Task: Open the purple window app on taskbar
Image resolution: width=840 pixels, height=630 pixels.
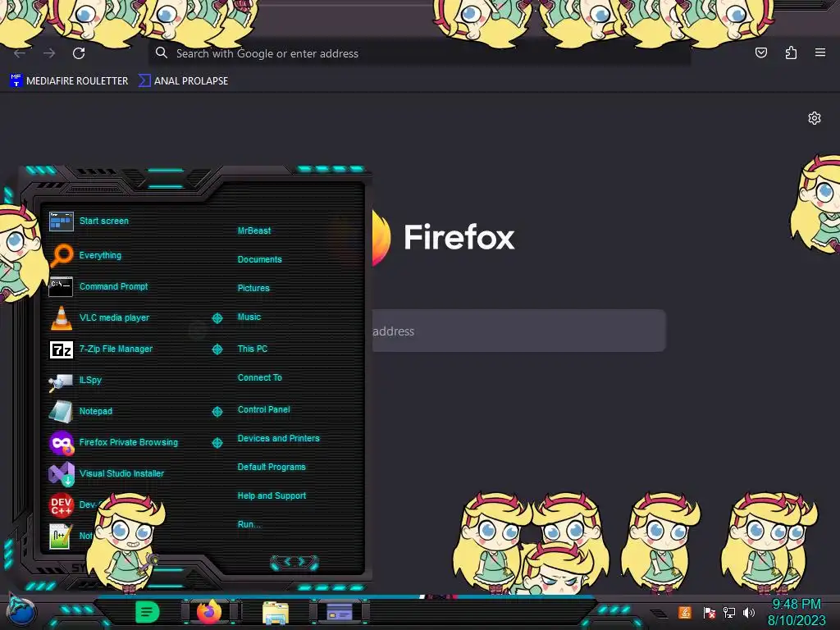Action: 340,612
